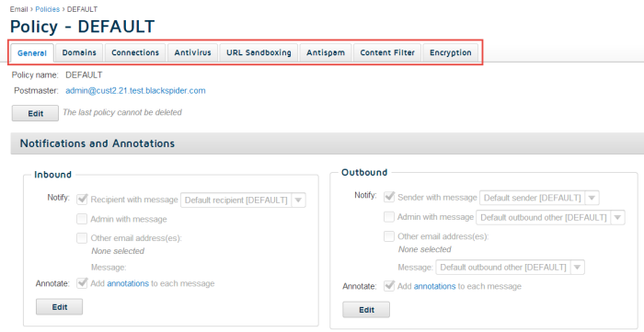The width and height of the screenshot is (644, 332).
Task: Go to URL Sandboxing tab
Action: pos(259,52)
